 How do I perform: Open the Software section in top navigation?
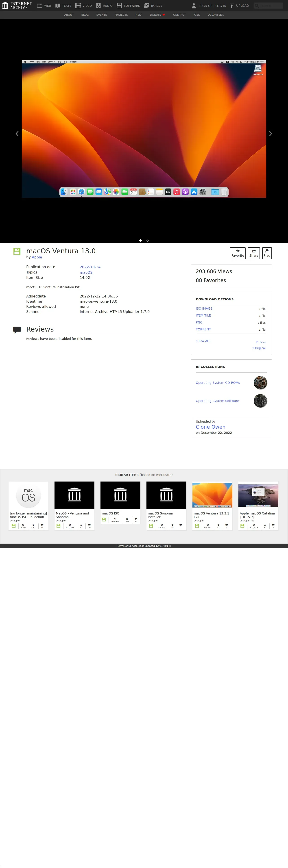coord(128,6)
